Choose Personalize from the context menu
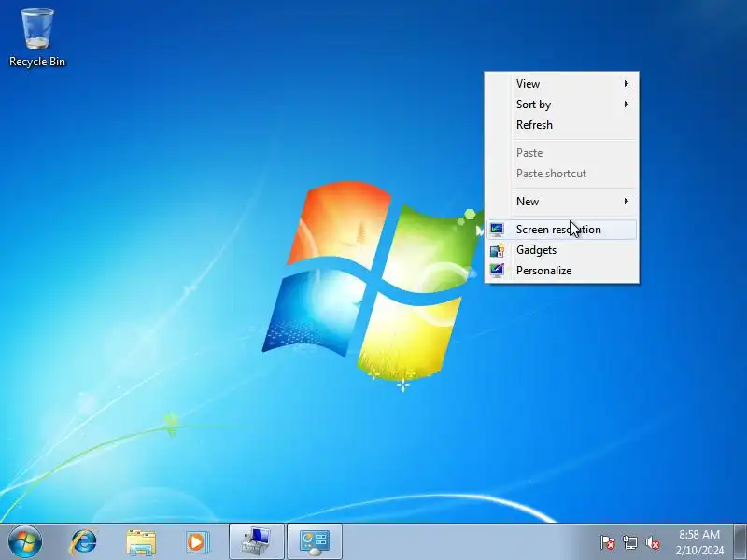Viewport: 747px width, 560px height. pyautogui.click(x=562, y=271)
